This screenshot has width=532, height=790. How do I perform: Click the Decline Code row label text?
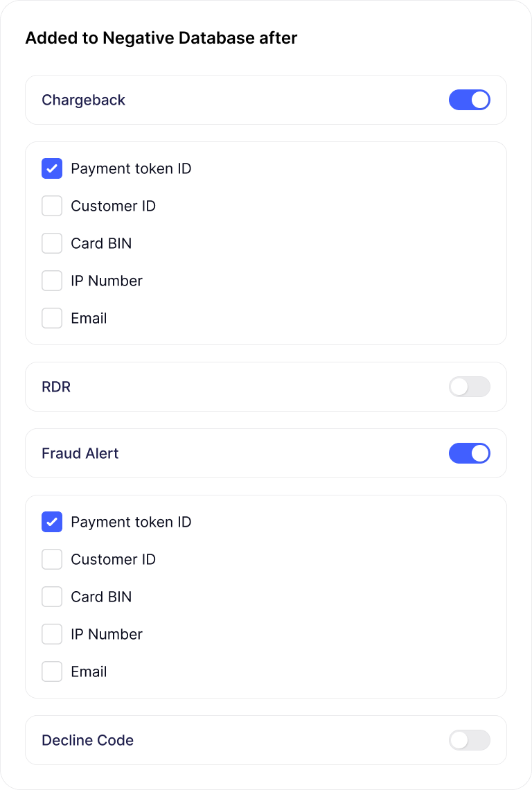pos(87,740)
